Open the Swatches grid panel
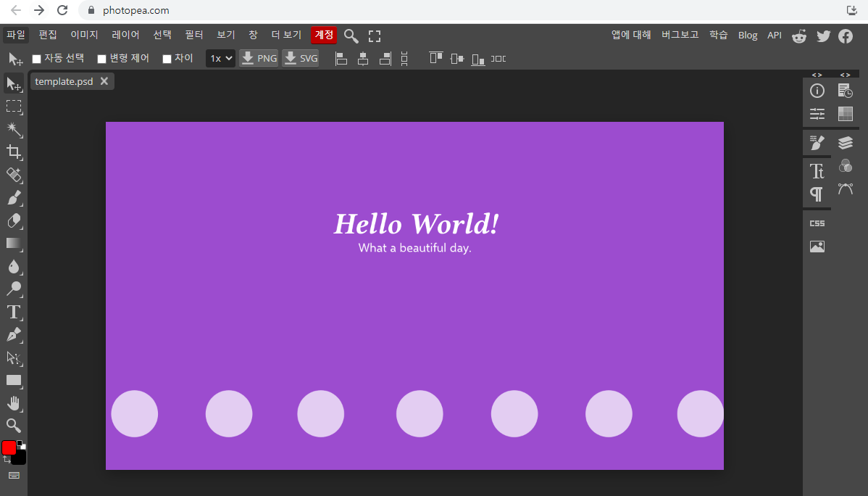868x496 pixels. 846,114
